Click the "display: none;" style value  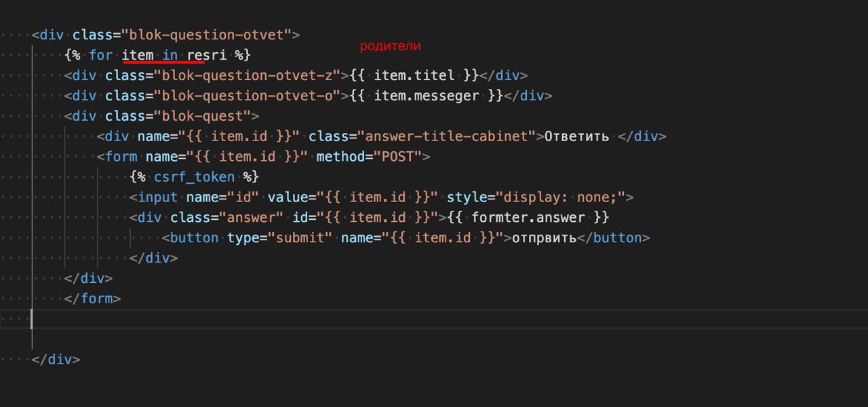click(561, 197)
